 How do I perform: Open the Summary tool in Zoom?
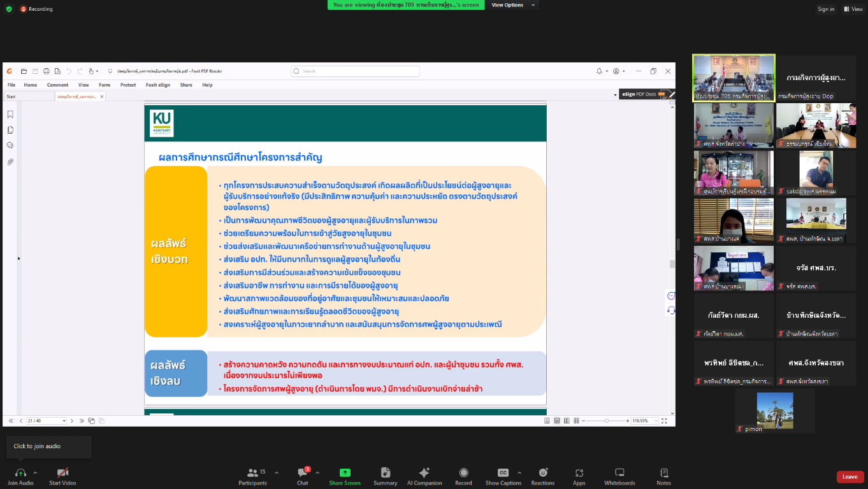pyautogui.click(x=386, y=476)
